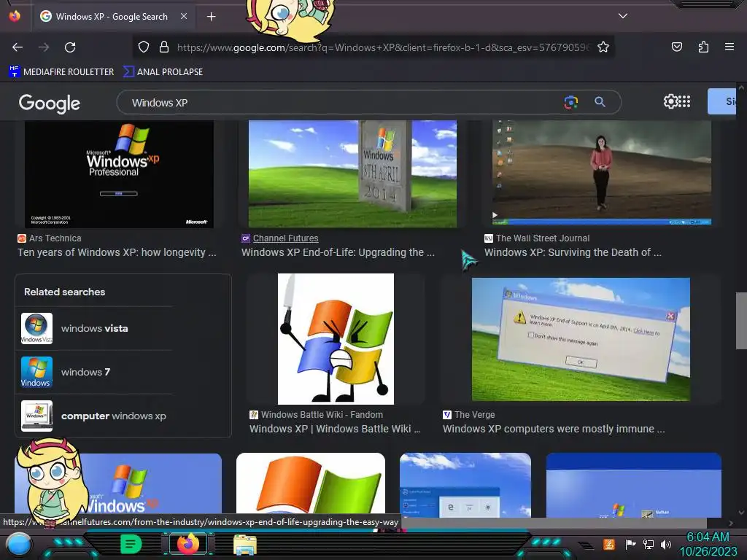747x560 pixels.
Task: Bookmark this page with the star icon
Action: pyautogui.click(x=603, y=47)
